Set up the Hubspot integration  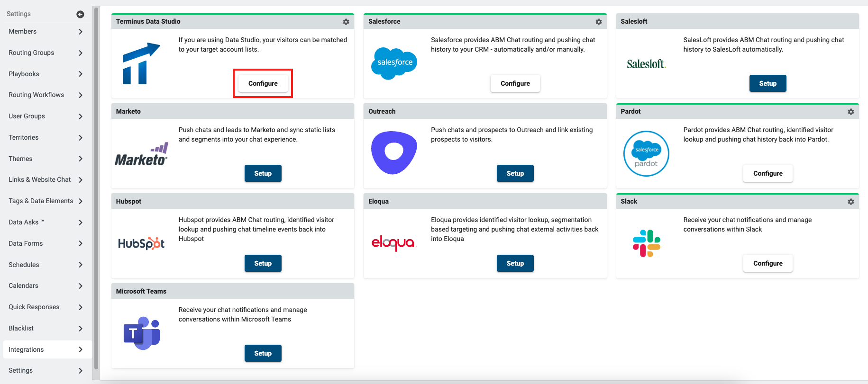tap(263, 263)
